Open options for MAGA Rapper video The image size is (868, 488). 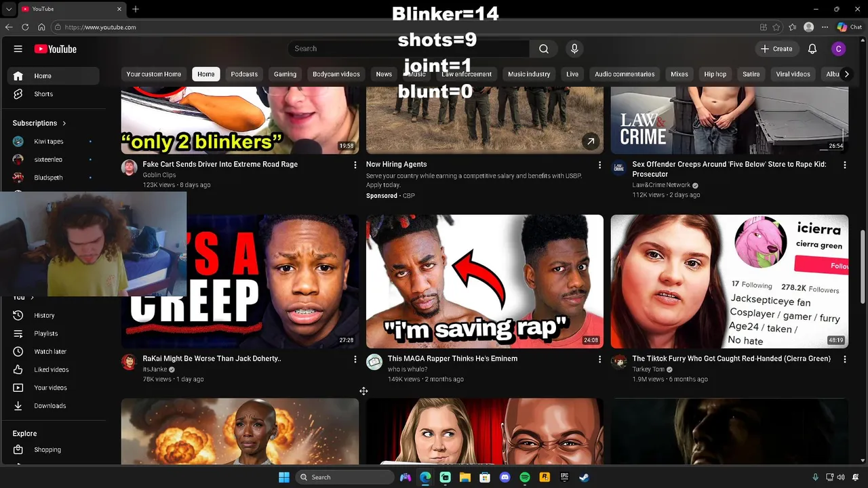(x=599, y=359)
